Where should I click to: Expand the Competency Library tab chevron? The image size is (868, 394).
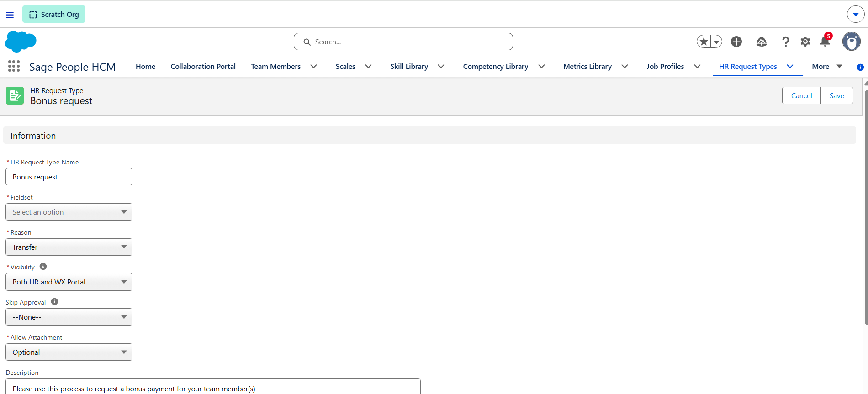coord(541,66)
